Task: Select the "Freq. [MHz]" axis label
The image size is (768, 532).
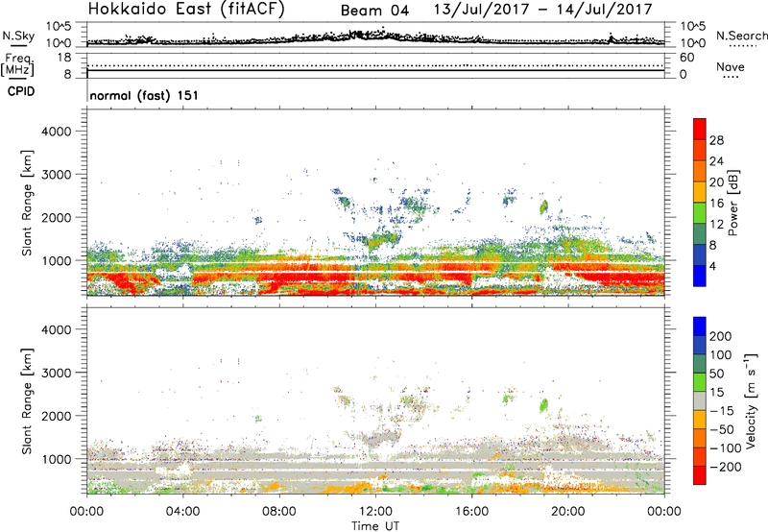Action: tap(18, 65)
